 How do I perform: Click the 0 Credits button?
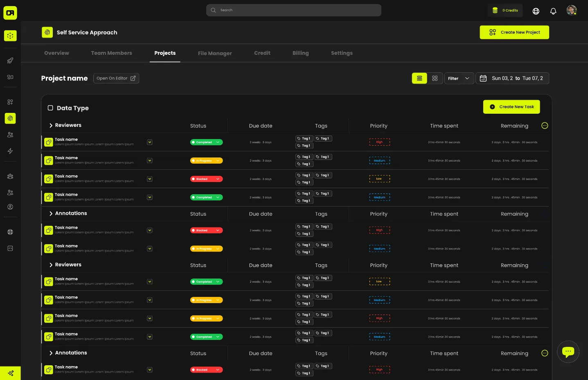point(505,10)
